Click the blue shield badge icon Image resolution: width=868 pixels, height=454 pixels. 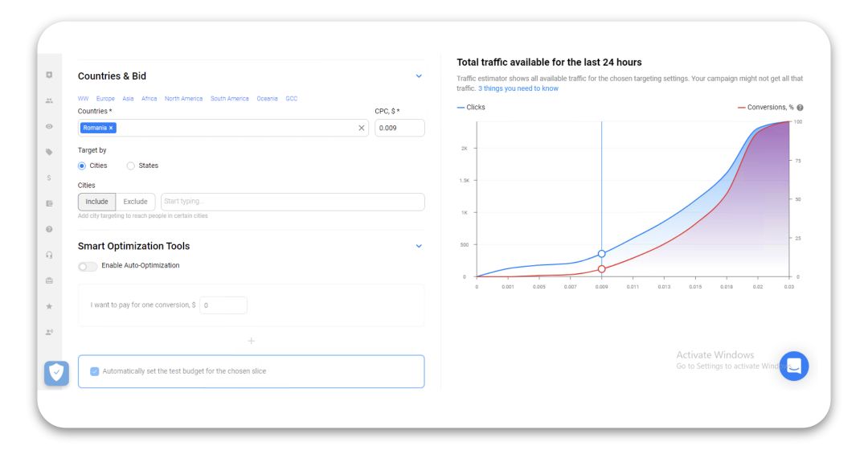(56, 373)
